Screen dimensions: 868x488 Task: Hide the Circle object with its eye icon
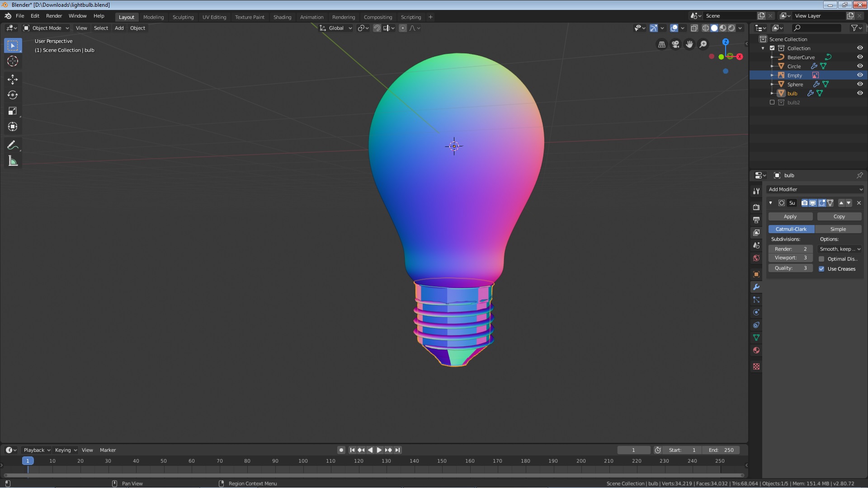point(860,66)
